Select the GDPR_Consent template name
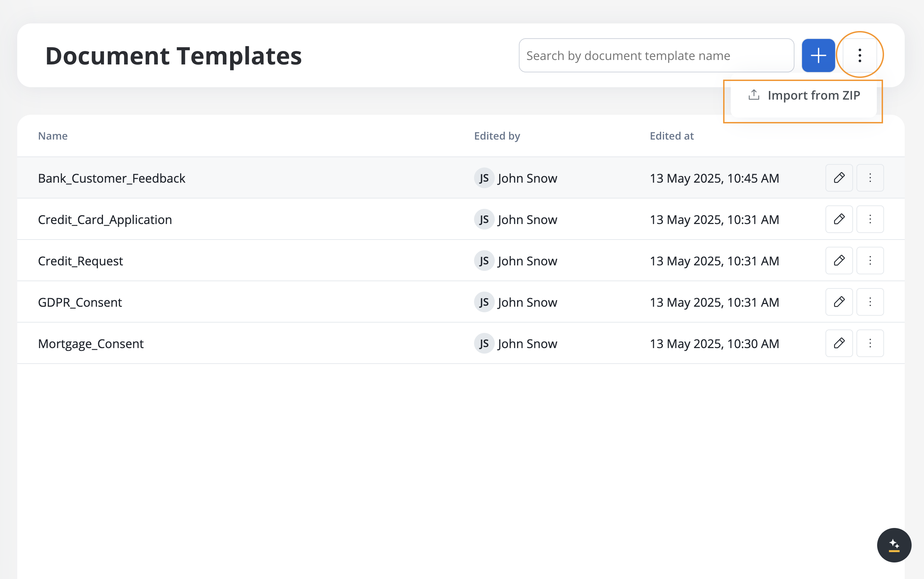Image resolution: width=924 pixels, height=579 pixels. 80,303
